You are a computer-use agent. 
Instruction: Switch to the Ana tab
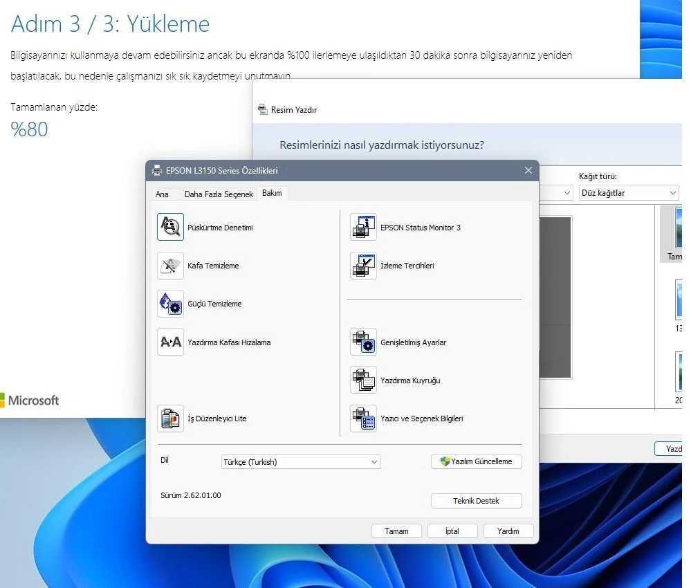pos(162,194)
